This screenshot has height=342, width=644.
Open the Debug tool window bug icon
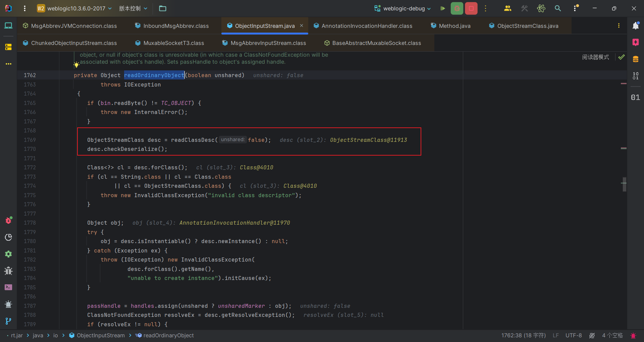8,271
